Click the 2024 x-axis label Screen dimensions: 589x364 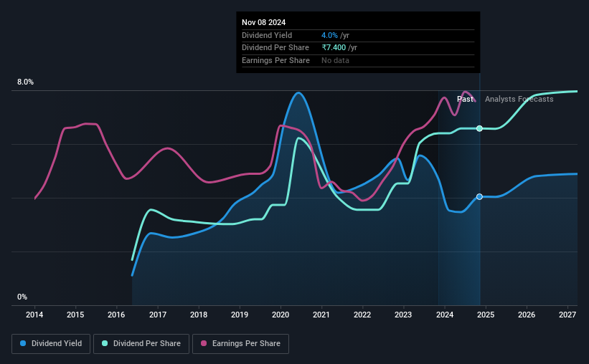pyautogui.click(x=444, y=315)
